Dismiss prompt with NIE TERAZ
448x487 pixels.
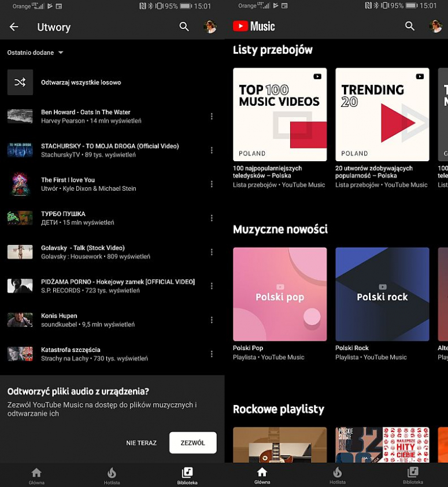click(142, 443)
